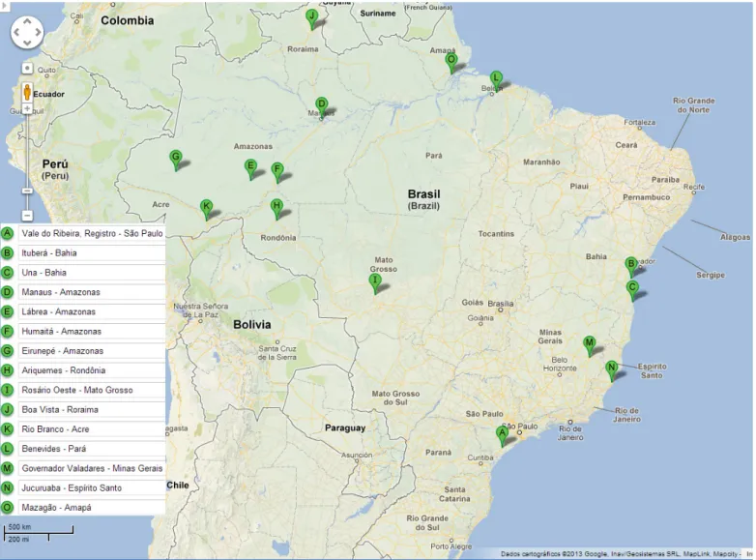Pan the map right with the arrow
Viewport: 756px width, 560px height.
38,32
